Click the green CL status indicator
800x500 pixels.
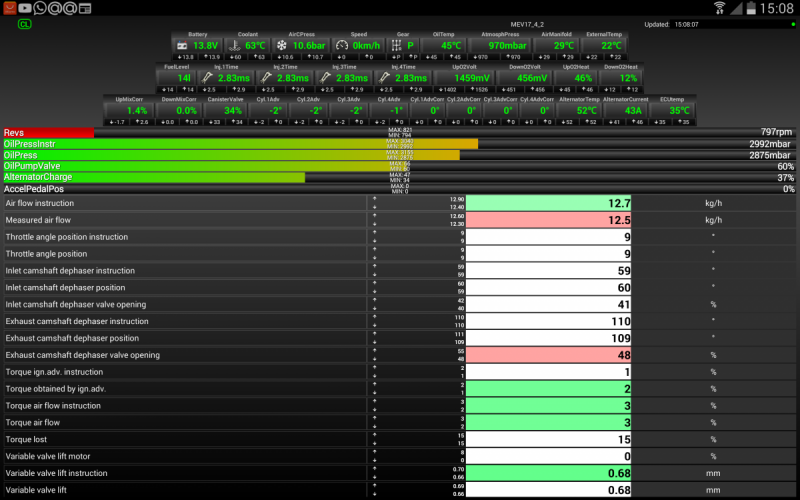(24, 24)
